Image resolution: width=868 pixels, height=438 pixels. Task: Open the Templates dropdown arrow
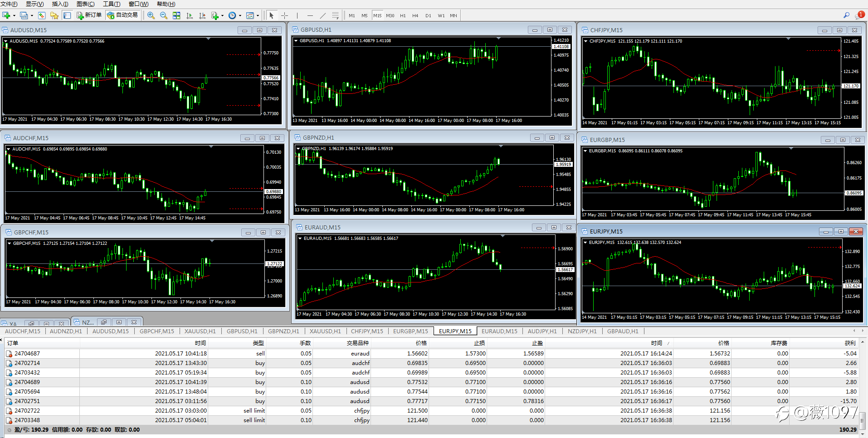coord(258,16)
